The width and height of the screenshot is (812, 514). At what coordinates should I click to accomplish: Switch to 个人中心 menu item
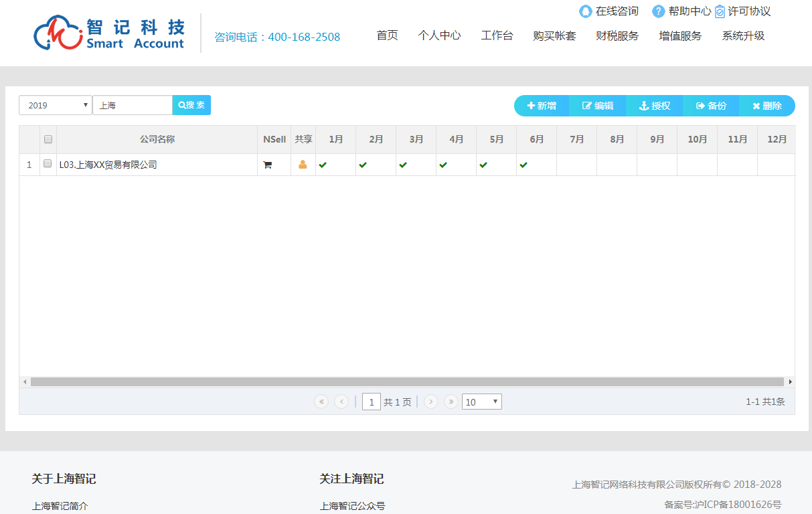coord(440,35)
